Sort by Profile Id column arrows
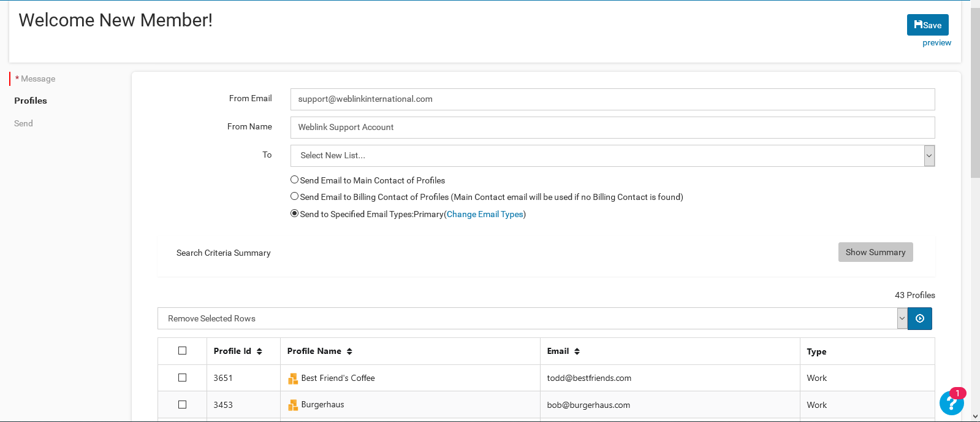 click(x=259, y=351)
